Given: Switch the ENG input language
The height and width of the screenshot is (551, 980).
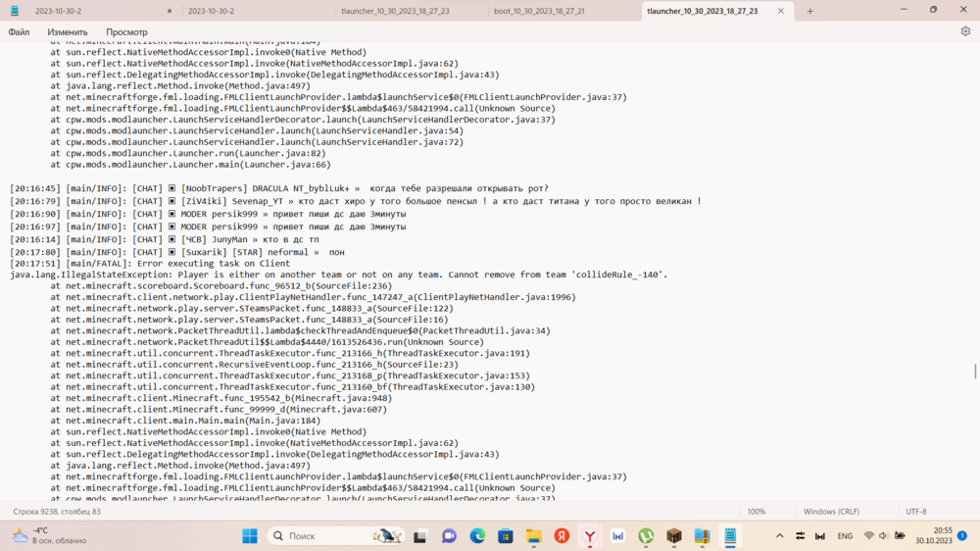Looking at the screenshot, I should 845,536.
